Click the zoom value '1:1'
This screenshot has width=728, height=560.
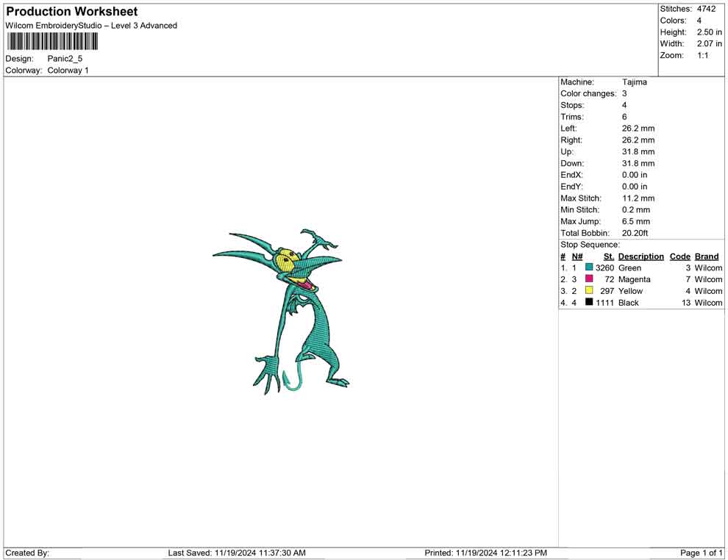tap(702, 55)
